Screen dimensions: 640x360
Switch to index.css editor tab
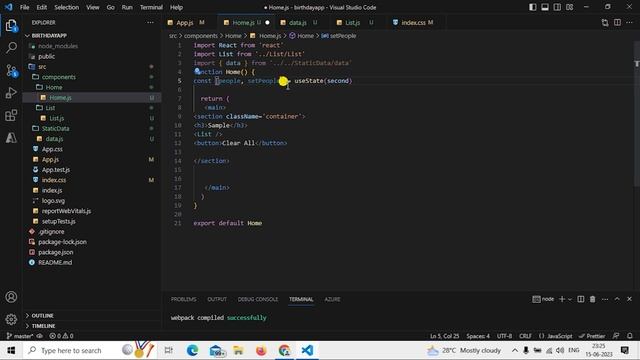click(413, 22)
